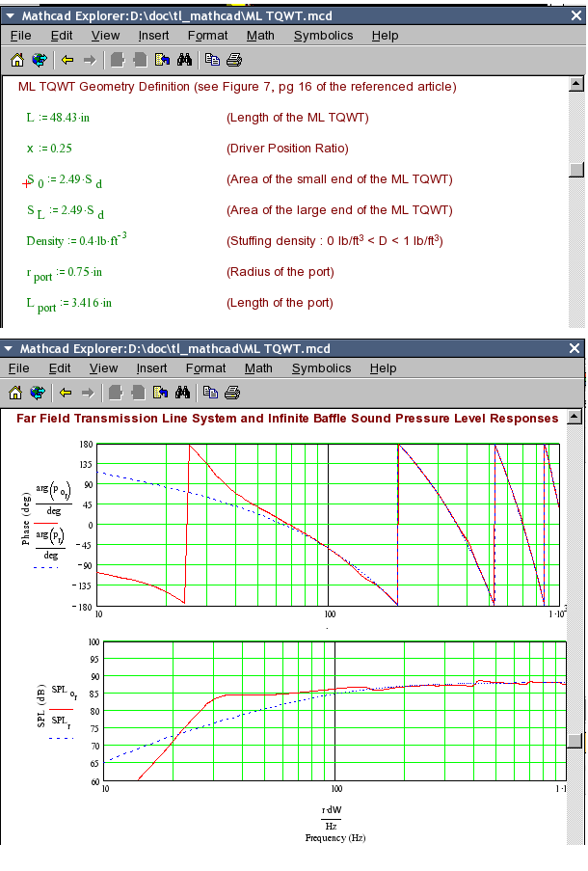Screen dimensions: 588x871
Task: Click the 'S0 := 2.49·Sd' definition
Action: click(x=65, y=180)
